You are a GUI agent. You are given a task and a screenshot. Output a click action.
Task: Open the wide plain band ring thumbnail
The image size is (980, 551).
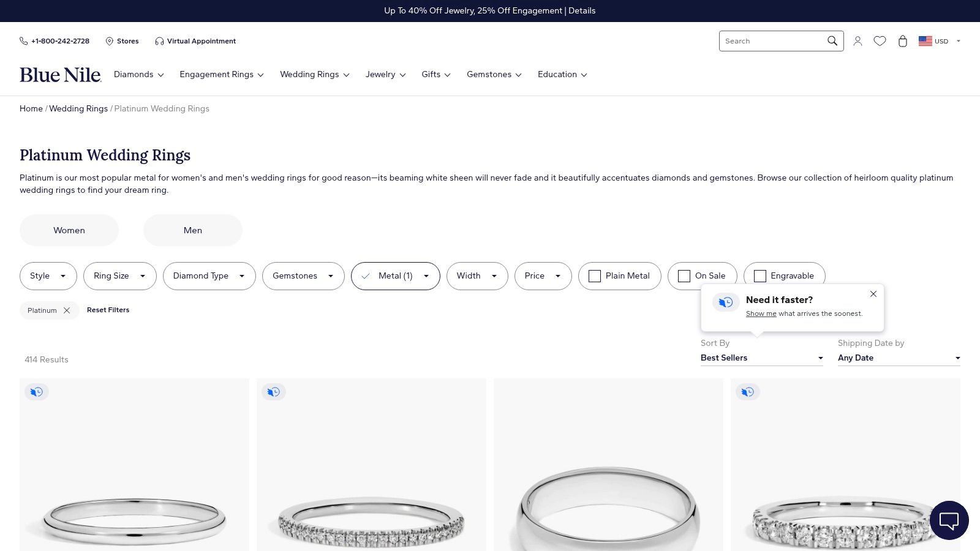[608, 465]
